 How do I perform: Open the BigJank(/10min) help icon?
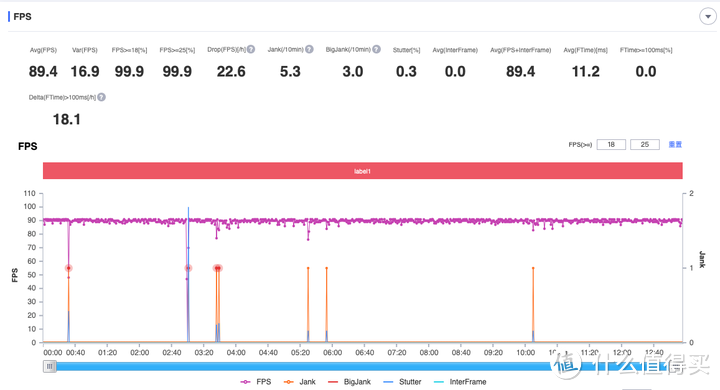pyautogui.click(x=376, y=50)
